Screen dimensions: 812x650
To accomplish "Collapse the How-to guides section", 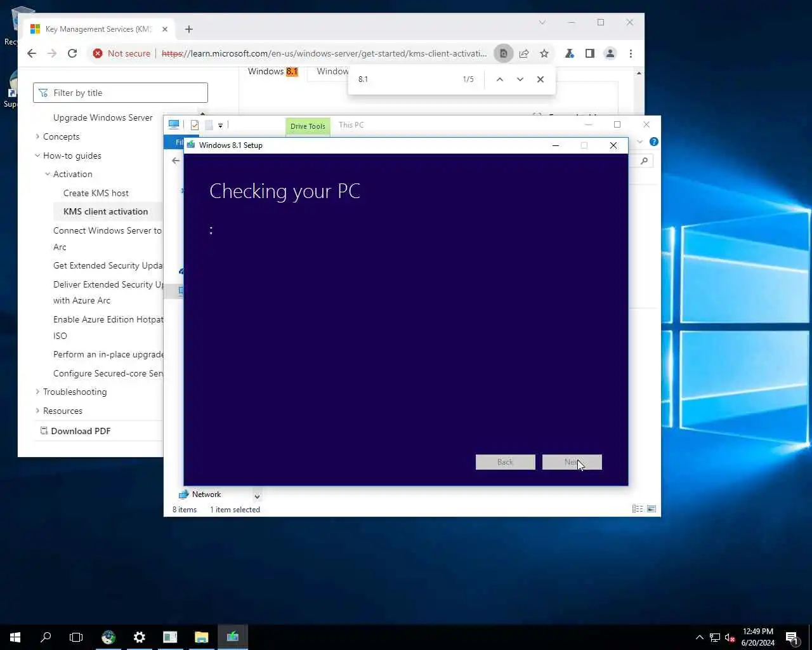I will [37, 156].
